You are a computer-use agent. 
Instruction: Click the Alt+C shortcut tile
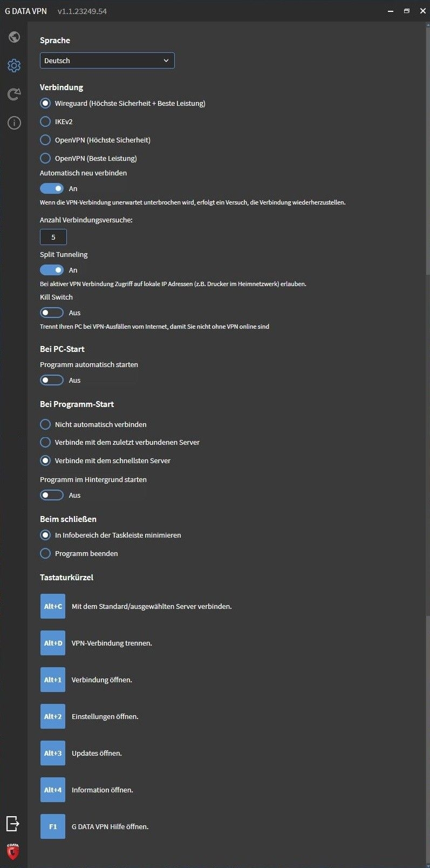click(53, 606)
